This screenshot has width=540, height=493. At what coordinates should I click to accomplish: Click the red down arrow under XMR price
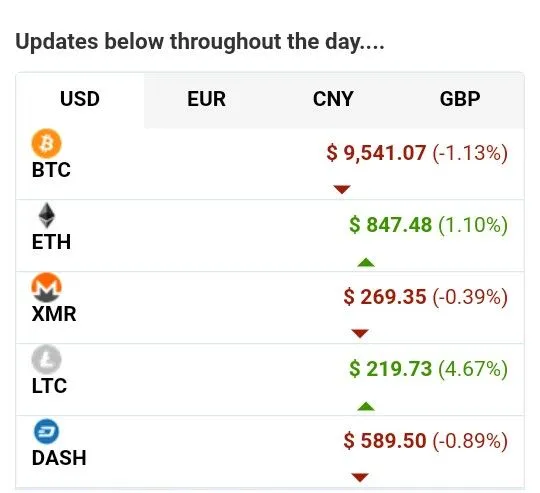(360, 333)
